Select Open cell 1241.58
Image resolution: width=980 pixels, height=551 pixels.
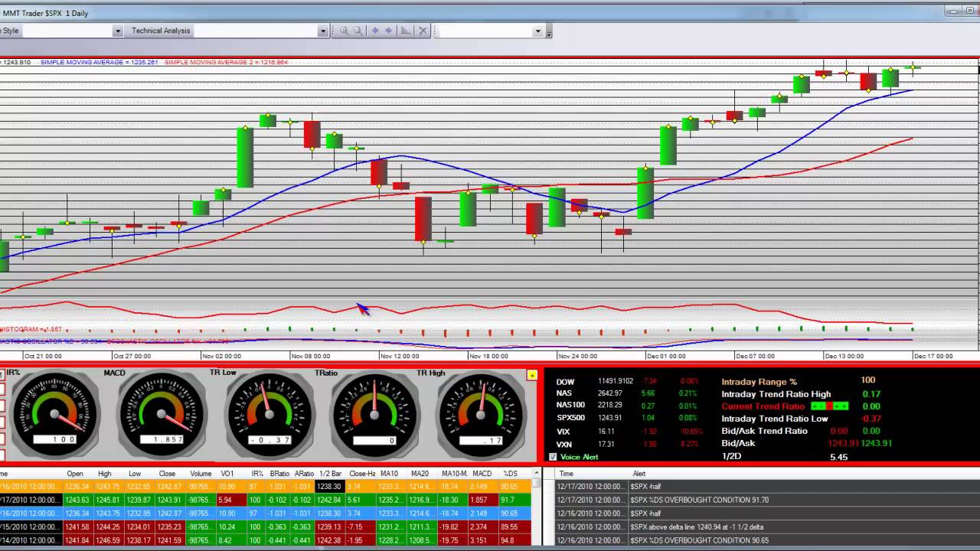(x=77, y=527)
